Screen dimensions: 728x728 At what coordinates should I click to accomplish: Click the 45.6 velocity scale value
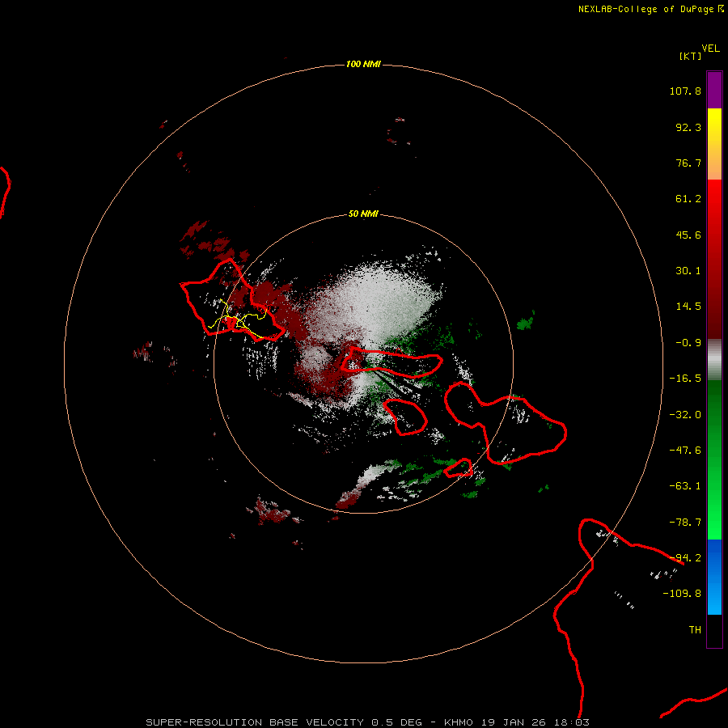(x=688, y=235)
